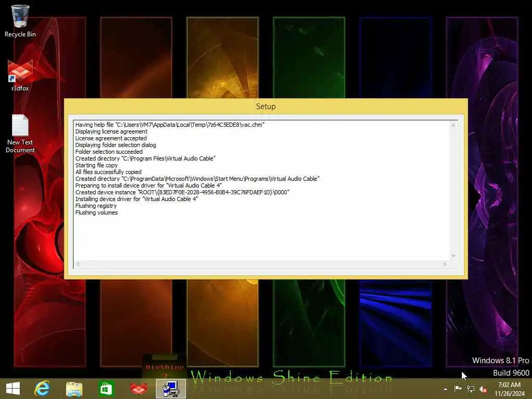Click the Start Menu Programs directory line

pos(197,179)
